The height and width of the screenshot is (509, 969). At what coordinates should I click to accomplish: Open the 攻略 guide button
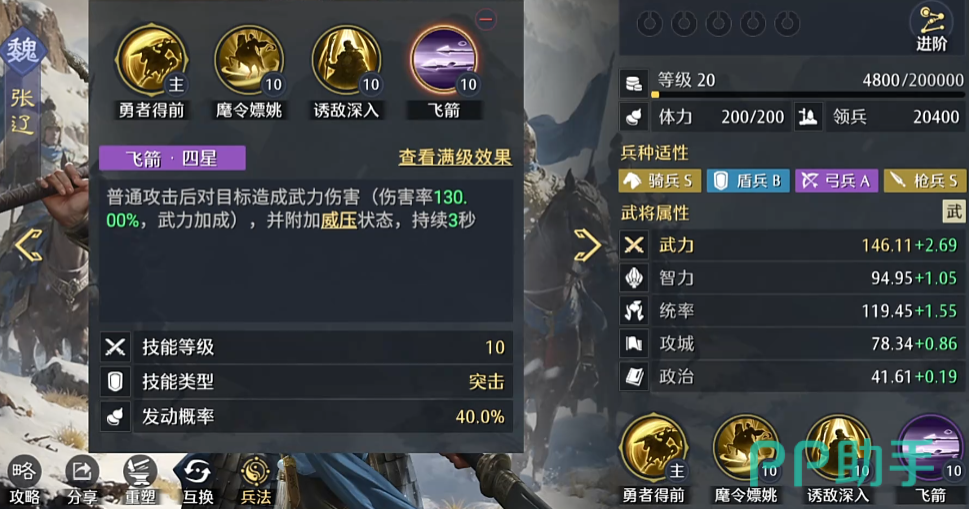[x=23, y=481]
